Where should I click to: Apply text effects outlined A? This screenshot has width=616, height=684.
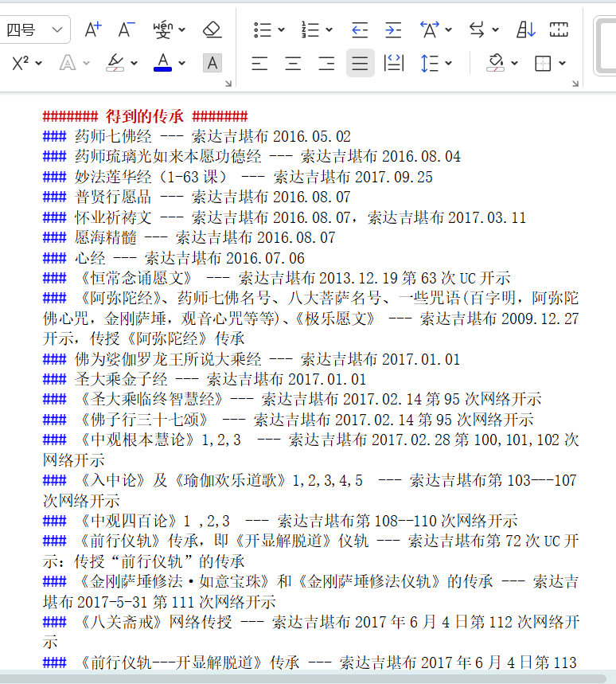point(68,63)
